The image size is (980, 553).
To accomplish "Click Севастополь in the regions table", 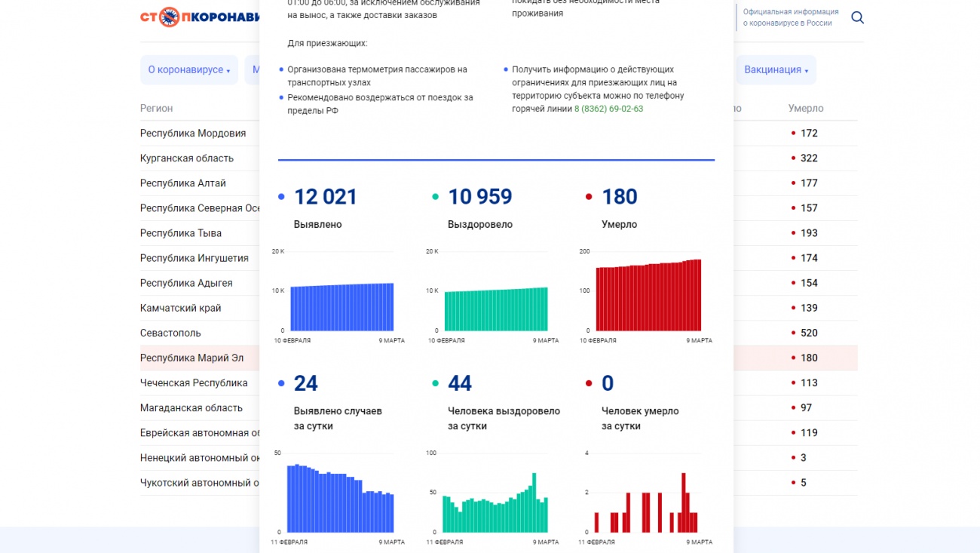I will (170, 333).
